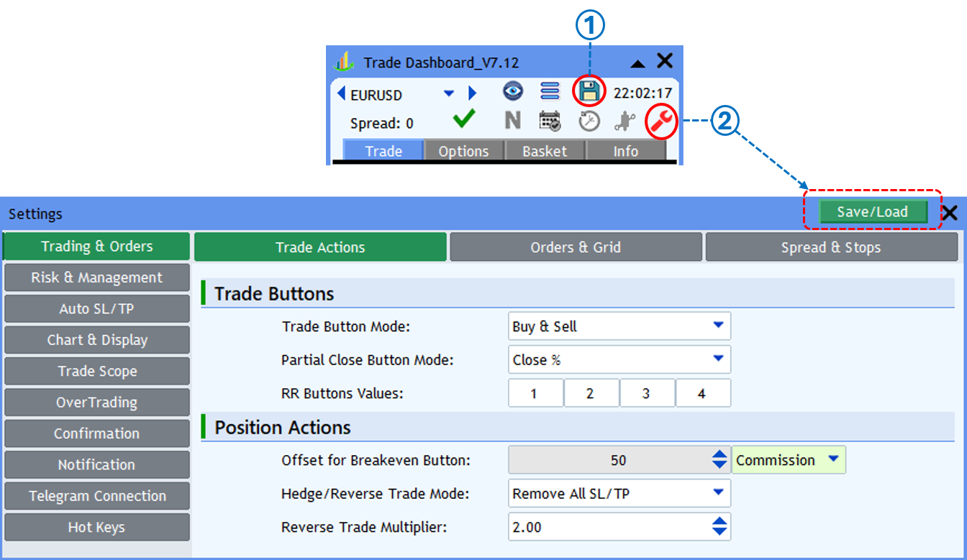Open the Risk & Management section
This screenshot has height=560, width=967.
96,277
